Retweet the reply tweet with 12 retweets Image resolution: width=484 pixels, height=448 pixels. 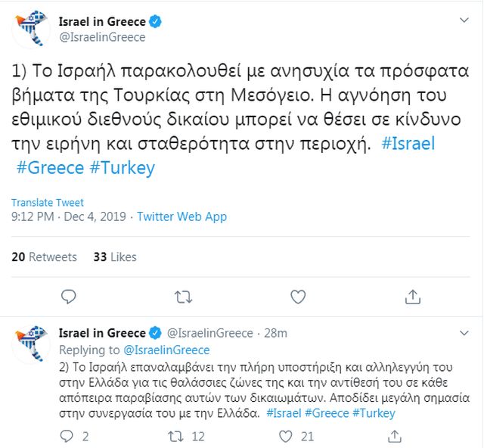[175, 436]
